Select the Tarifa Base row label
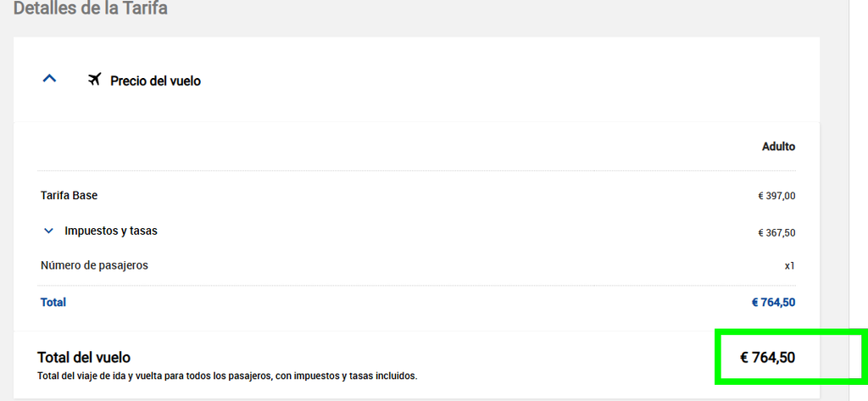 70,196
